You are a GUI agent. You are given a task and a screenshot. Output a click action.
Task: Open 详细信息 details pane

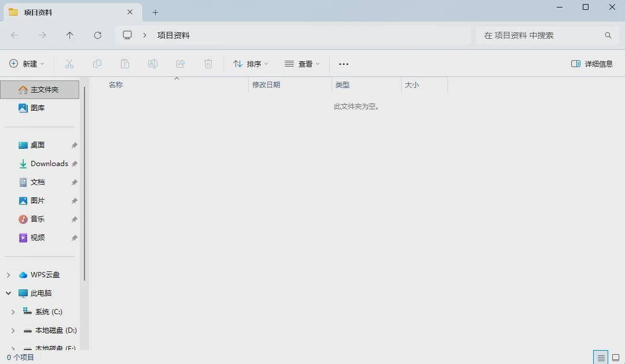pos(592,64)
